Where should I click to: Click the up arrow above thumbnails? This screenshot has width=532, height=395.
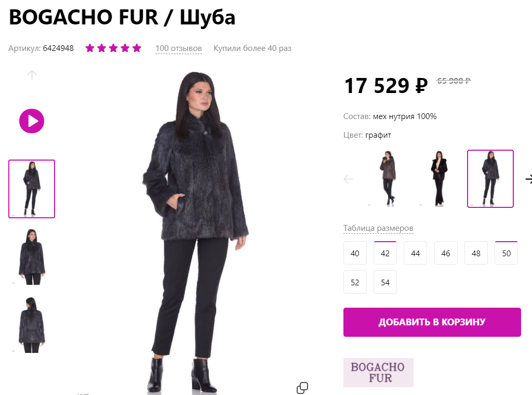coord(32,75)
